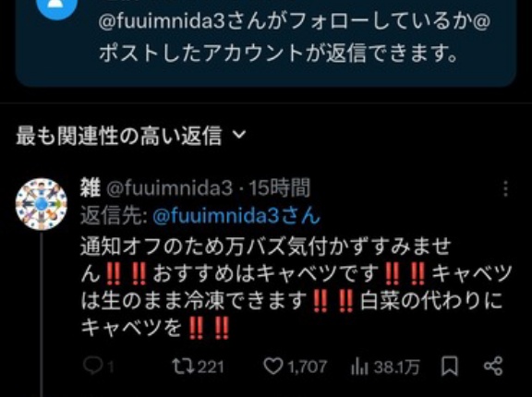The image size is (532, 397).
Task: Like the post with the heart icon
Action: pos(273,367)
